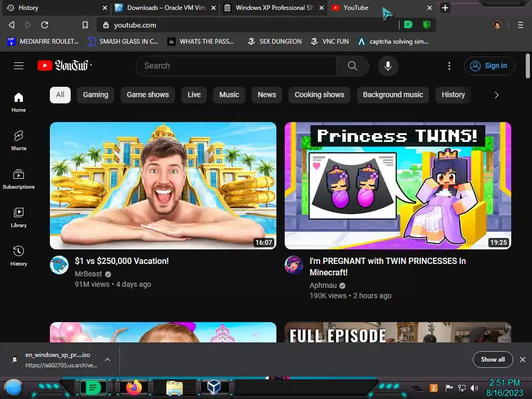Click the page vertical scrollbar

pyautogui.click(x=528, y=66)
